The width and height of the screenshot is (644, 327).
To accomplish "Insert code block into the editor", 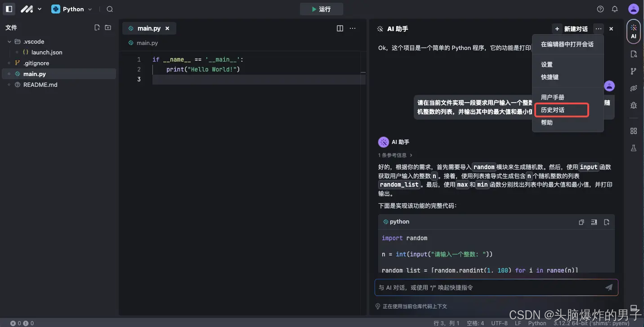I will (x=594, y=222).
